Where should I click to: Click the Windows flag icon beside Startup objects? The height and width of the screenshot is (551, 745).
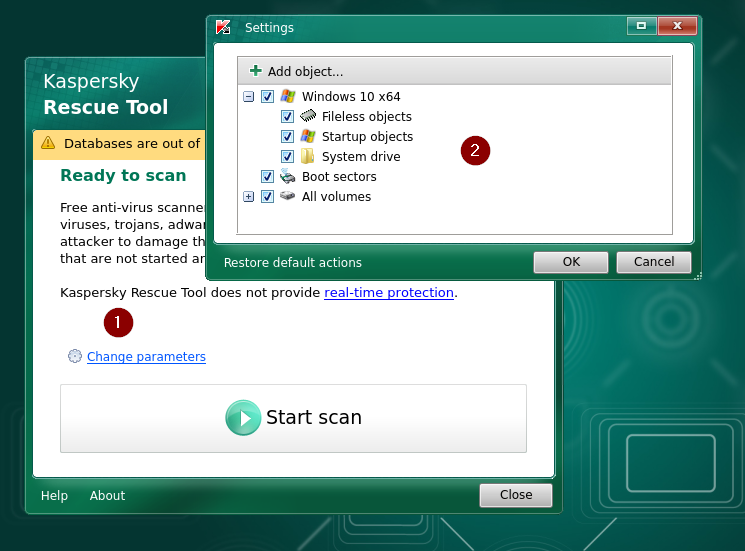[x=308, y=136]
